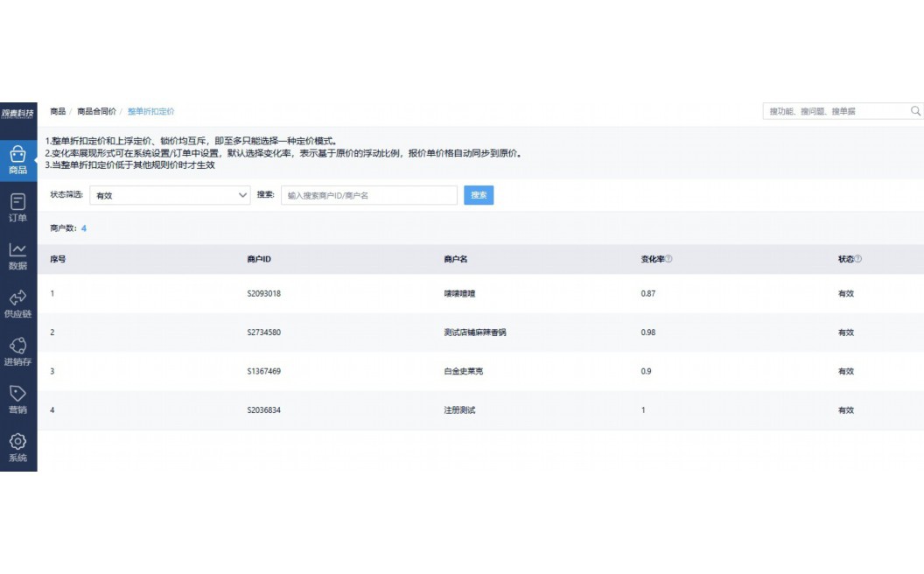This screenshot has height=574, width=924.
Task: Click the magnifier icon in the top search bar
Action: [x=915, y=111]
